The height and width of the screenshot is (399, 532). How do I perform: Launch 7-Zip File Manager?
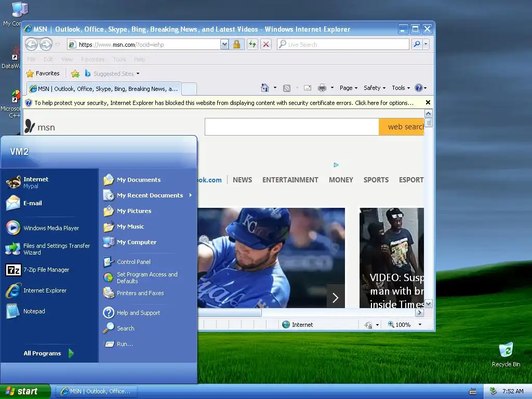tap(37, 270)
